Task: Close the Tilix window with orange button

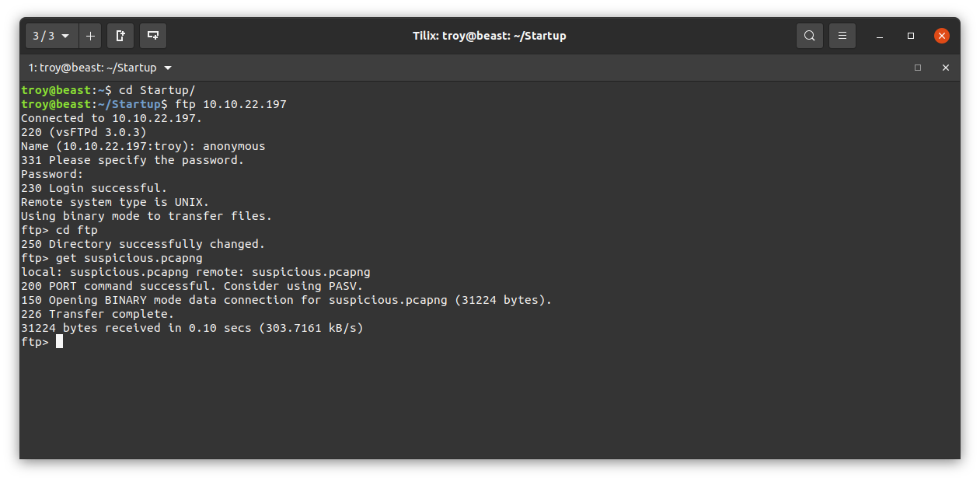Action: point(942,36)
